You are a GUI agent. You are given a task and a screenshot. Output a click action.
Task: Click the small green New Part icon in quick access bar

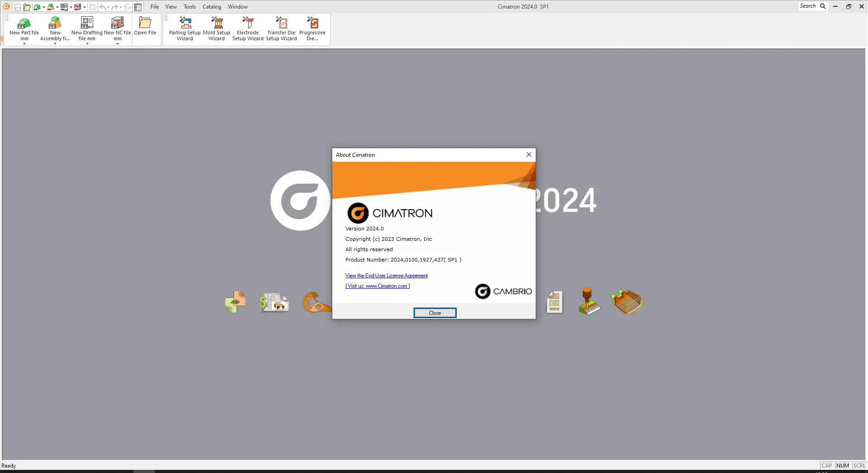tap(37, 7)
